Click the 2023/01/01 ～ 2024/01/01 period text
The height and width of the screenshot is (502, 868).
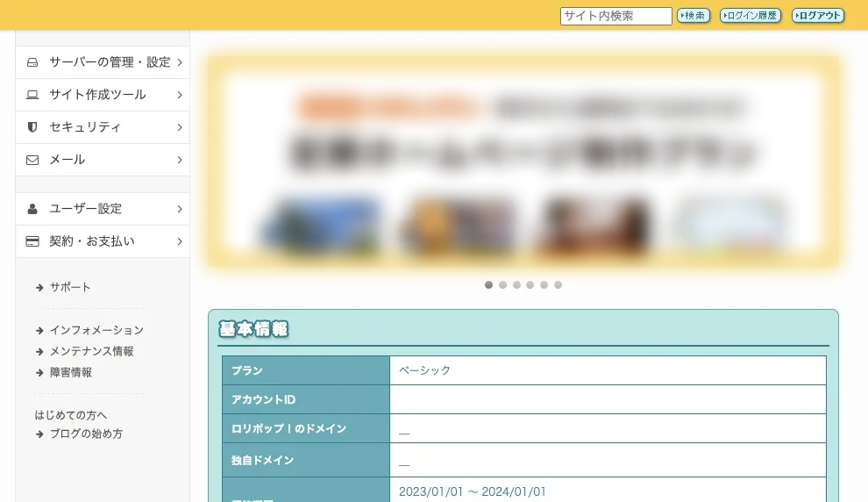click(473, 491)
